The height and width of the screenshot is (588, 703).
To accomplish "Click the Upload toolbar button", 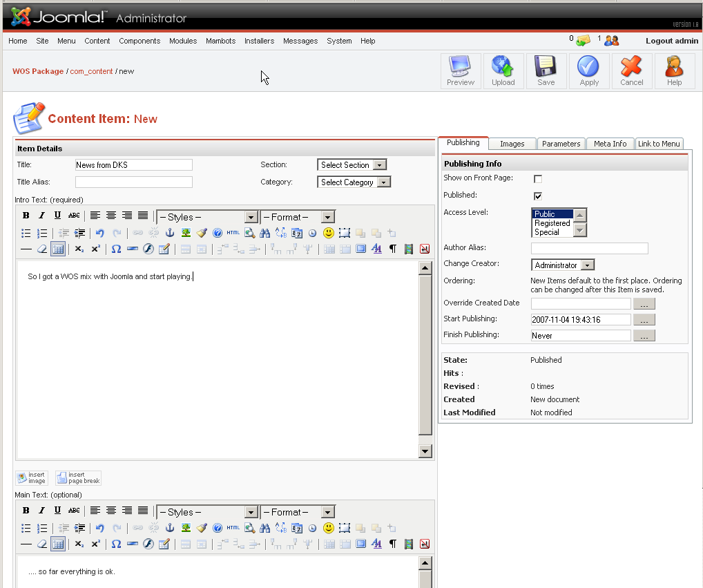I will (x=503, y=71).
